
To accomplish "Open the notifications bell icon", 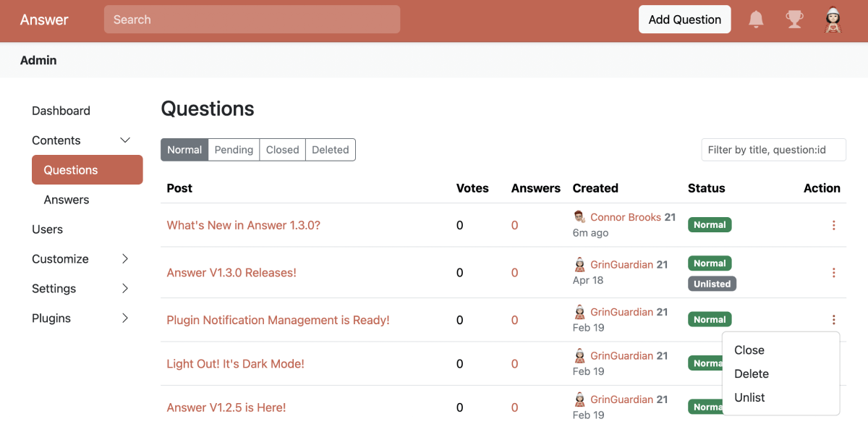I will click(756, 20).
